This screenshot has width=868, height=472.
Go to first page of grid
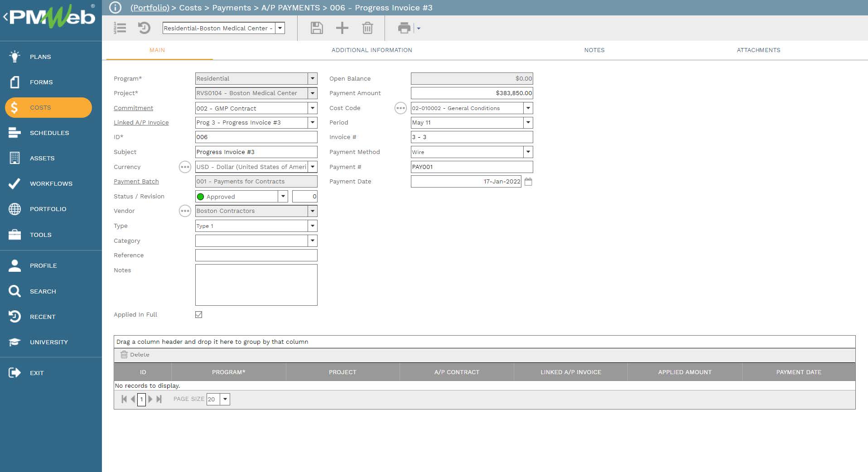[124, 399]
